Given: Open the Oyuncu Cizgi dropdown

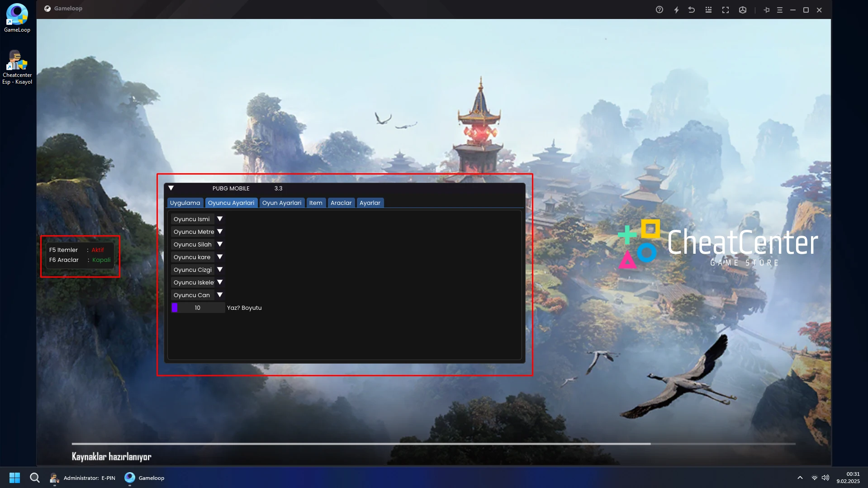Looking at the screenshot, I should tap(220, 270).
